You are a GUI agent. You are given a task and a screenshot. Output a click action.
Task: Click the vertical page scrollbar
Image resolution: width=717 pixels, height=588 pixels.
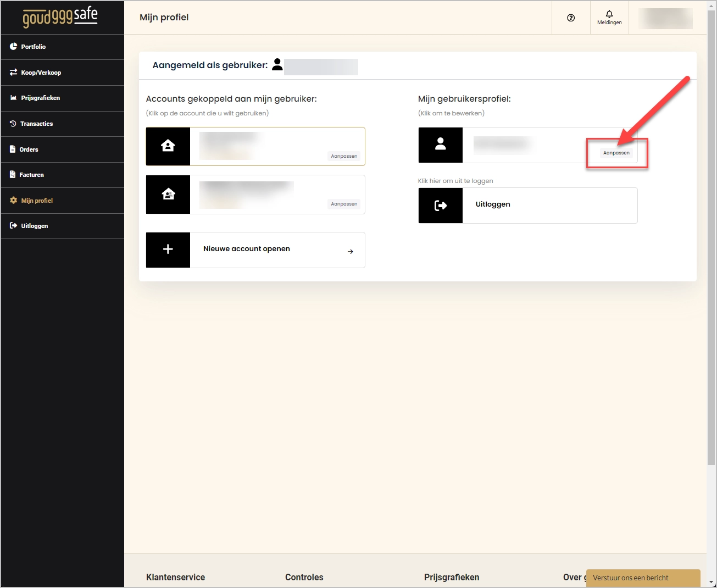coord(712,236)
